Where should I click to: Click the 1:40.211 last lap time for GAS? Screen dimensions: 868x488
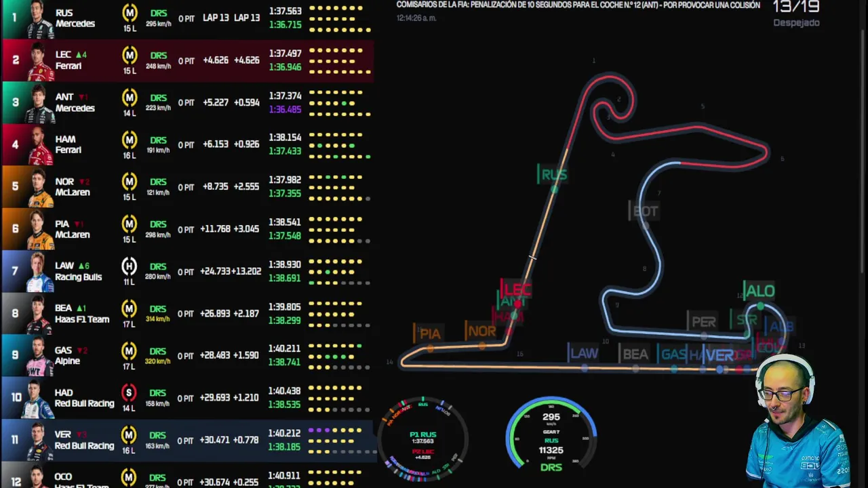pos(285,348)
